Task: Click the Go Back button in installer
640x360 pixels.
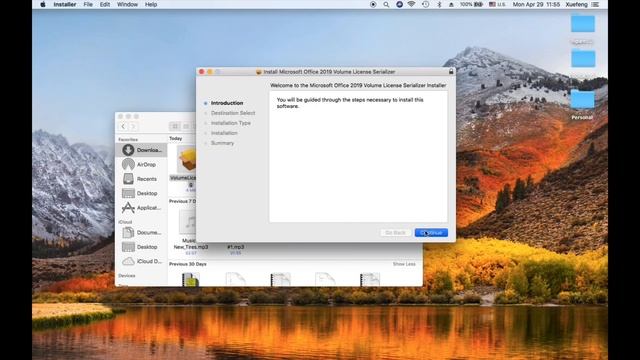Action: tap(395, 233)
